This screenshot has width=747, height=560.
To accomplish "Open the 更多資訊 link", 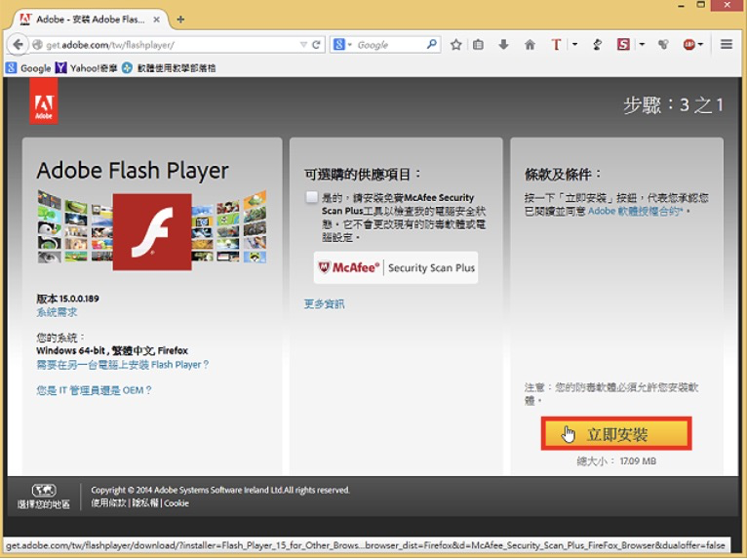I will click(325, 304).
